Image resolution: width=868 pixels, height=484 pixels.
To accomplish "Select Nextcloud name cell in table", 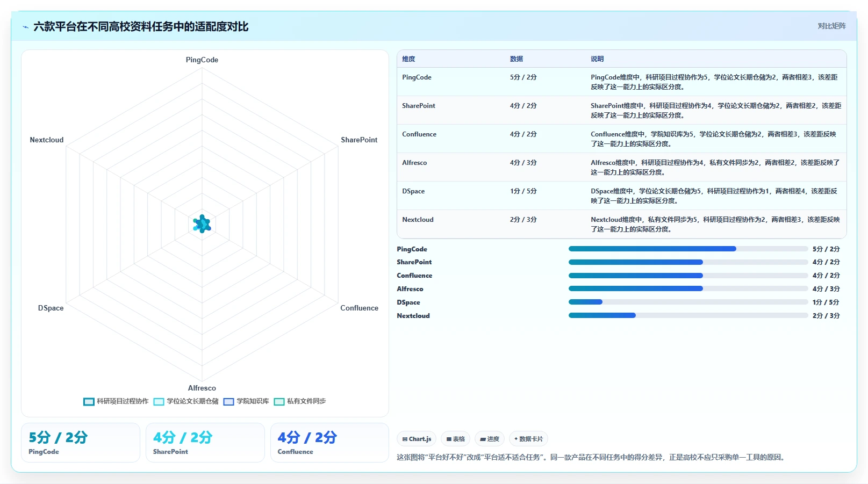I will tap(418, 220).
